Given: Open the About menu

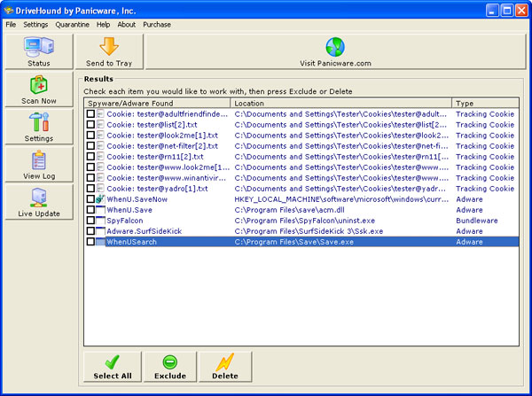Looking at the screenshot, I should (x=127, y=25).
